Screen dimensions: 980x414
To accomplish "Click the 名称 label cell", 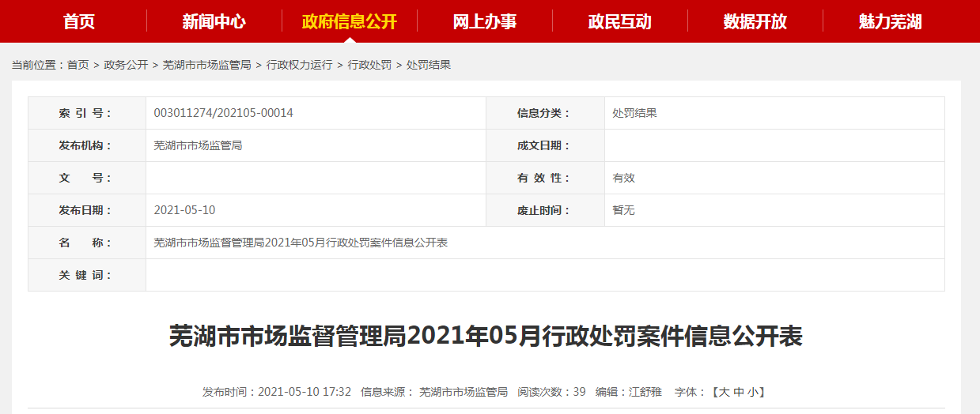I will pyautogui.click(x=87, y=243).
